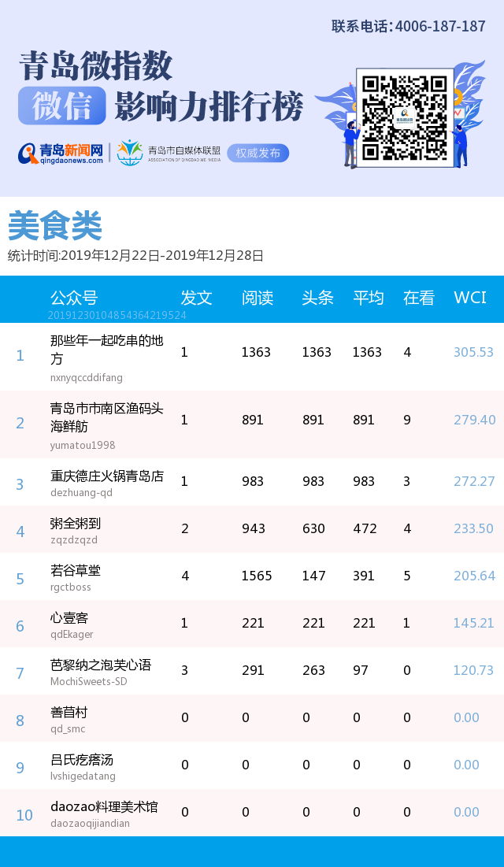Click the 头条 column header
The width and height of the screenshot is (504, 867).
(317, 298)
